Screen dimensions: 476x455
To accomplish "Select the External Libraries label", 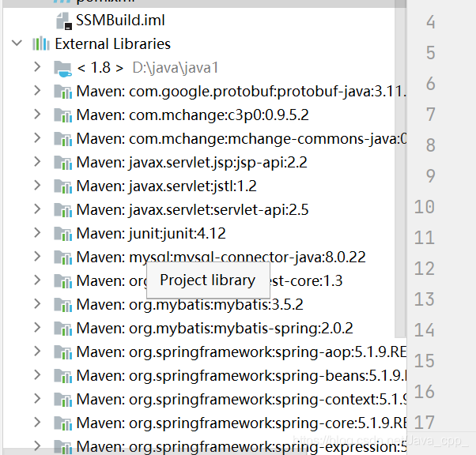I will click(112, 43).
